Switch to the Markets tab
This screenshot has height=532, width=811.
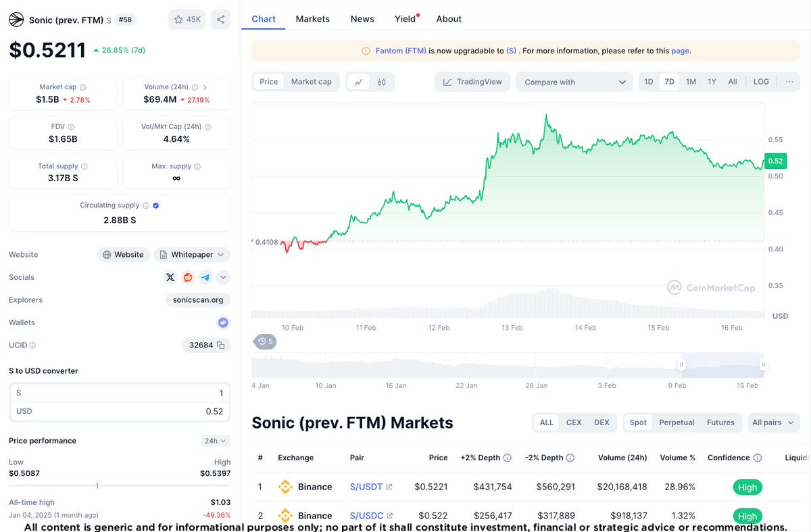tap(313, 19)
